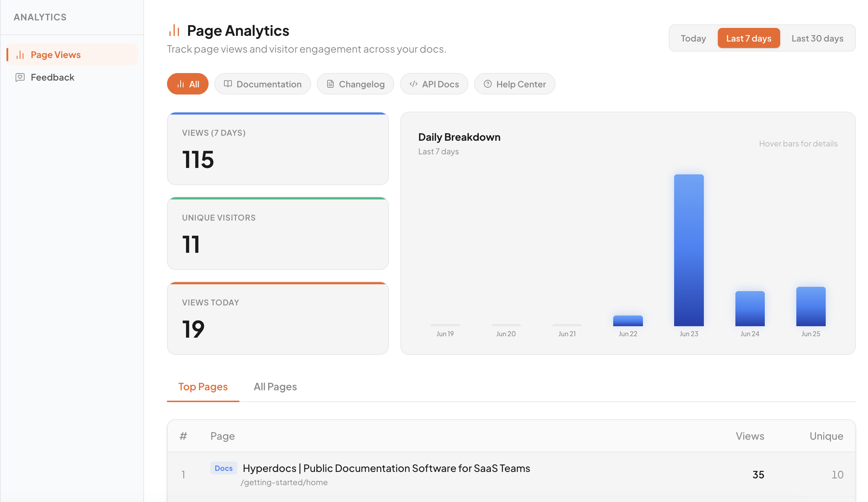The image size is (868, 502).
Task: Click the Jun 24 bar
Action: [x=750, y=309]
